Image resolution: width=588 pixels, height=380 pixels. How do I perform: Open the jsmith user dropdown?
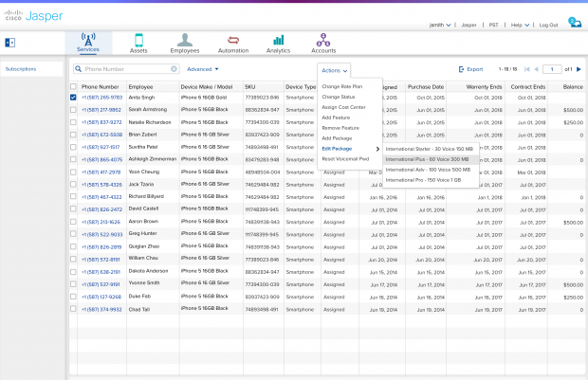click(x=440, y=25)
